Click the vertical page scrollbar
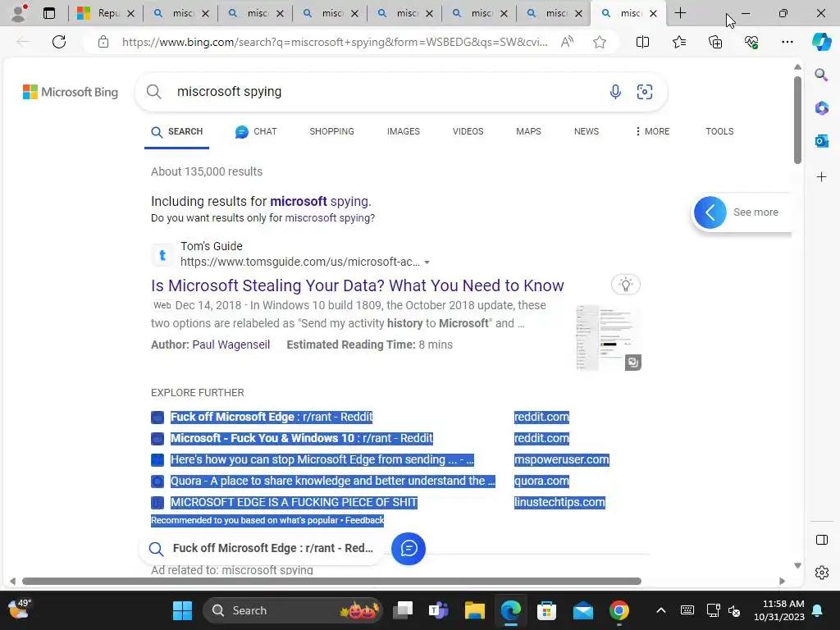The width and height of the screenshot is (840, 630). (797, 120)
